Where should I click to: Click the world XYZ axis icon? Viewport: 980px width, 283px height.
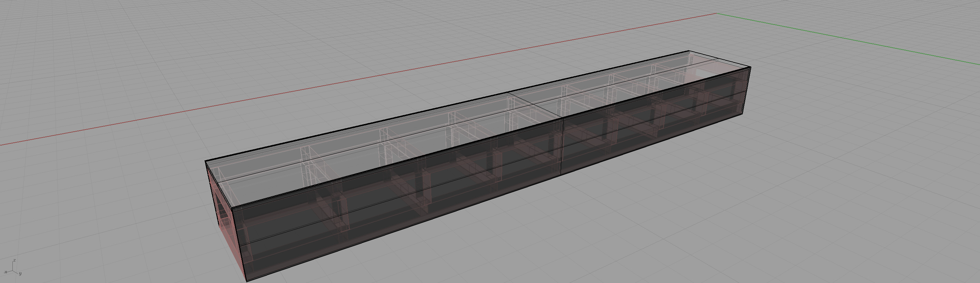click(x=12, y=268)
